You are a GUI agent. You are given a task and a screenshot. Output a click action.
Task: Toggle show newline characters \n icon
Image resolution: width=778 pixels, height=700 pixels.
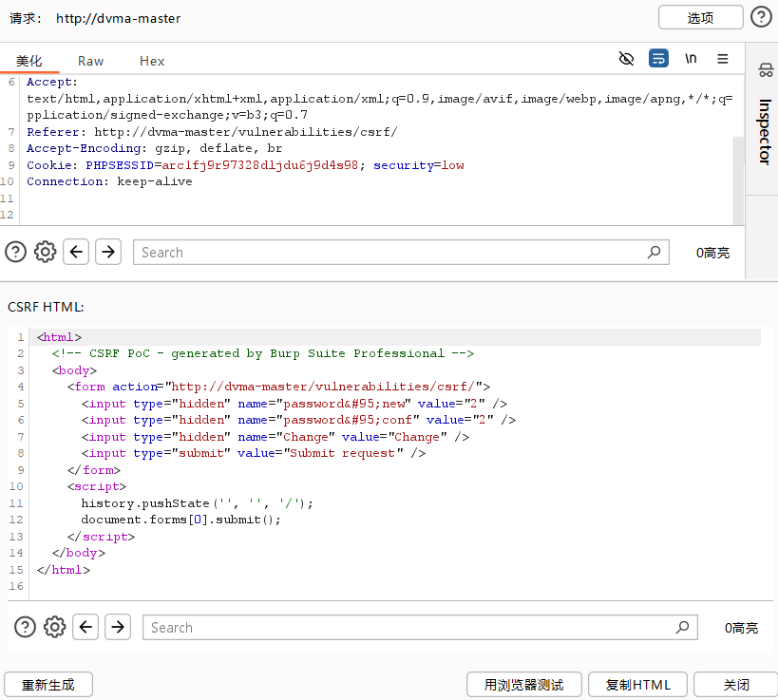[x=691, y=59]
